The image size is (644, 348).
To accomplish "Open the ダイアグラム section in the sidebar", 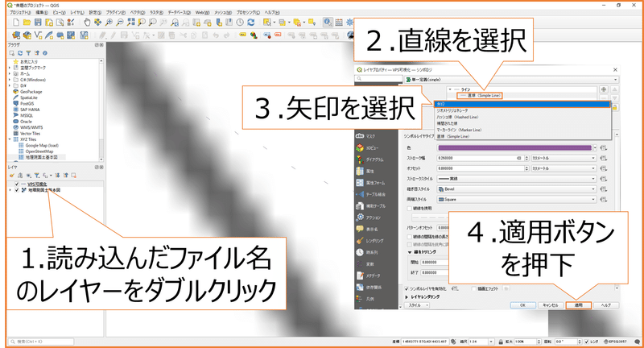I will (x=374, y=159).
